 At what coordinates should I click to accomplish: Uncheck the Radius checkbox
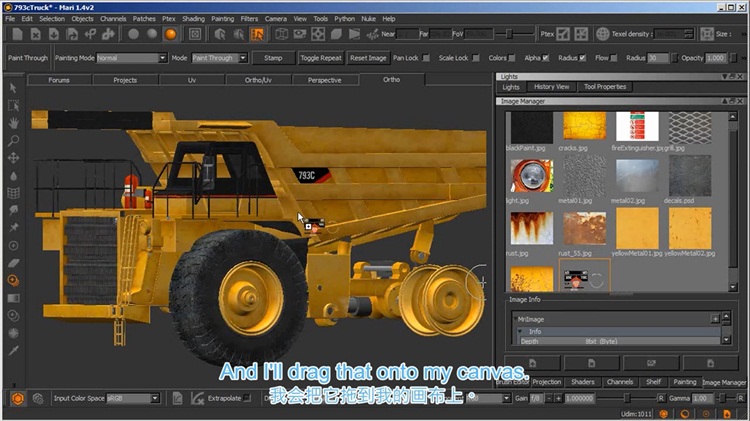point(583,58)
